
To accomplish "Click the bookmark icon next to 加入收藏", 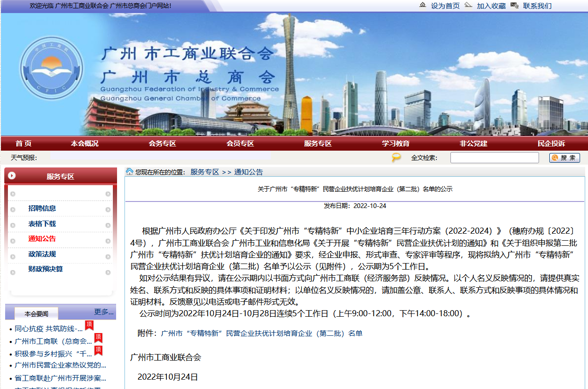I will coord(468,6).
